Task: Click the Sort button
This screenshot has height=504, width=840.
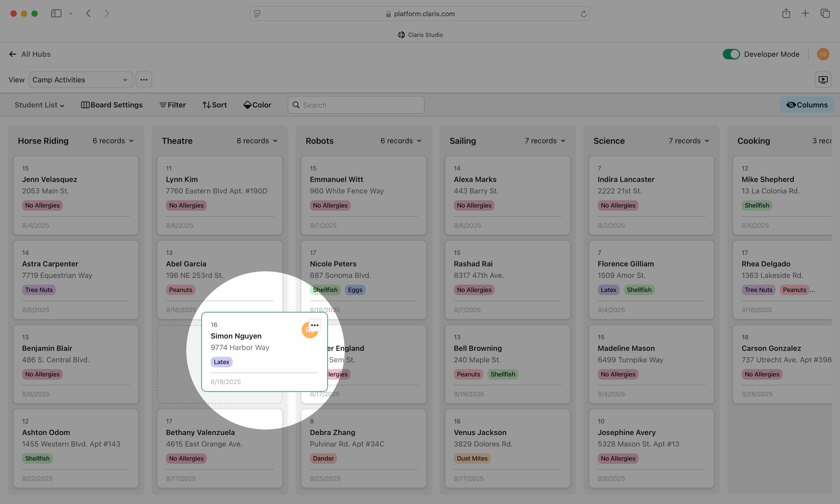Action: click(x=215, y=105)
